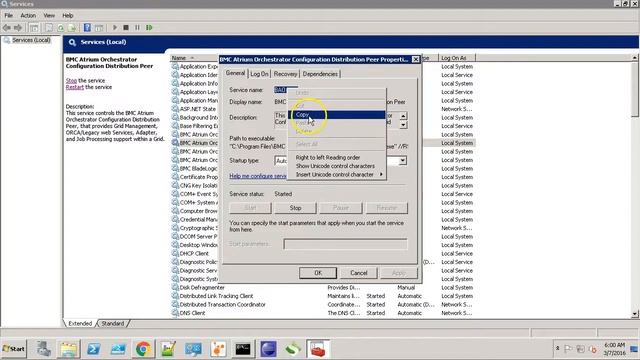Close the properties dialog with X button
The image size is (640, 360).
tap(416, 60)
